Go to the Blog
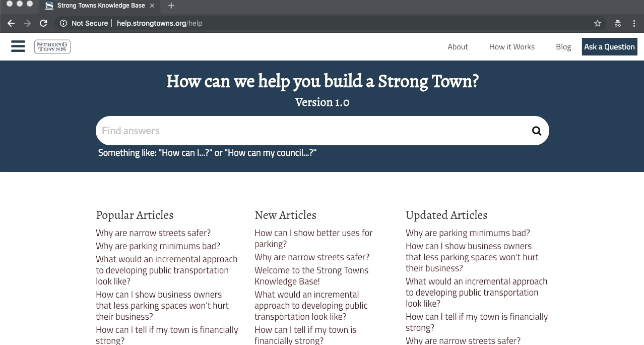This screenshot has height=345, width=644. [x=563, y=46]
